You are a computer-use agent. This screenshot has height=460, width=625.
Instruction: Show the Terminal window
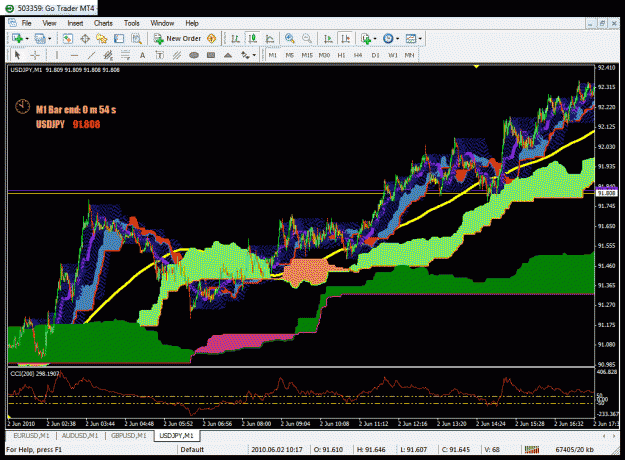point(119,38)
